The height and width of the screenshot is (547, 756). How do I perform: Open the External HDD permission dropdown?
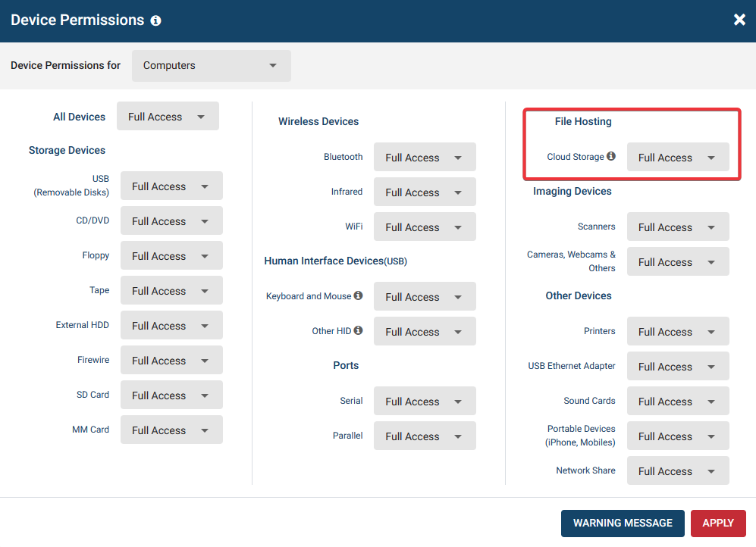click(x=171, y=325)
